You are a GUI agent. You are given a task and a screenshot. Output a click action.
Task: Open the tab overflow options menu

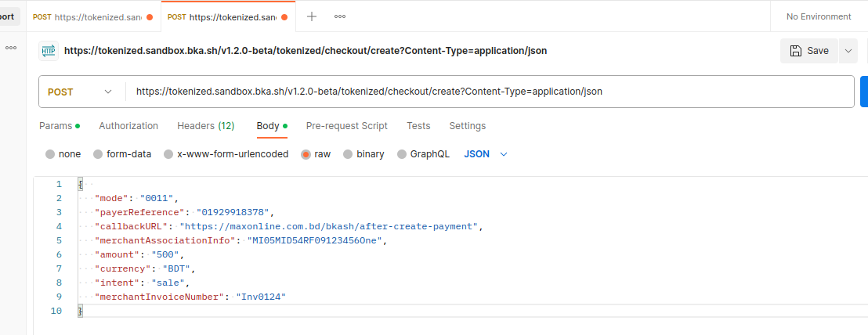pos(340,16)
